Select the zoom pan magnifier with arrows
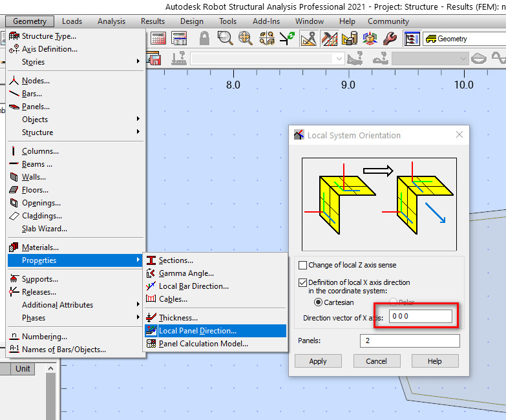506x420 pixels. coord(246,38)
